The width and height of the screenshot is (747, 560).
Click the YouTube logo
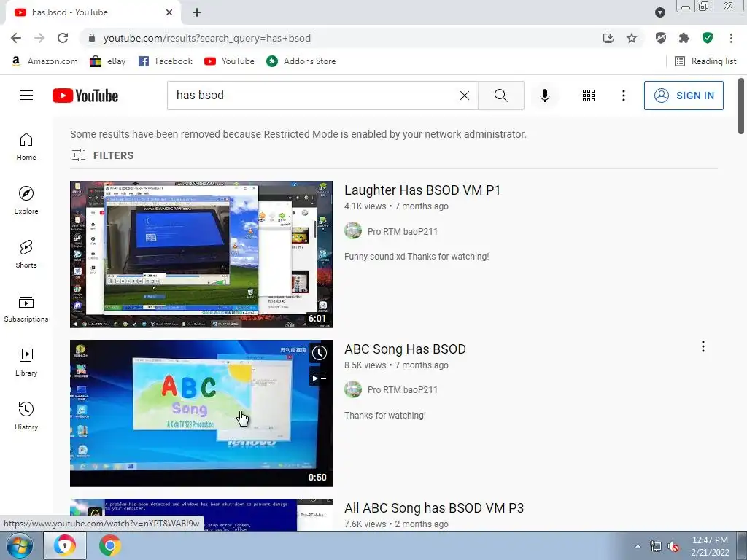[85, 96]
